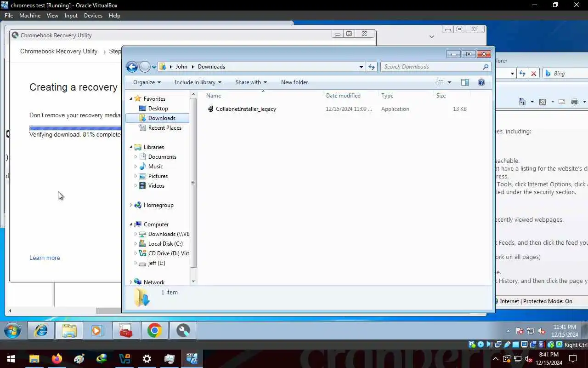This screenshot has height=368, width=588.
Task: Select Desktop under Favorites
Action: coord(158,109)
